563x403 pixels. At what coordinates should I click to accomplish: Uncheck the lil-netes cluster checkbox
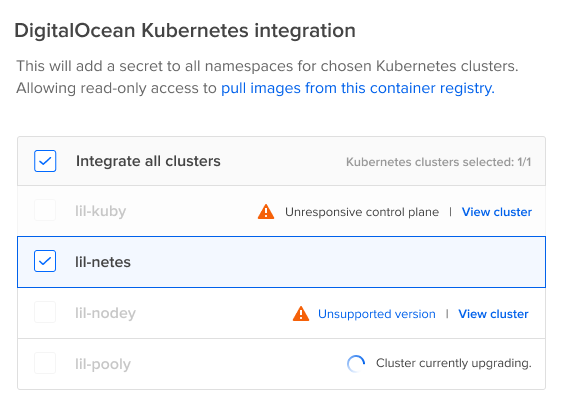pyautogui.click(x=45, y=261)
